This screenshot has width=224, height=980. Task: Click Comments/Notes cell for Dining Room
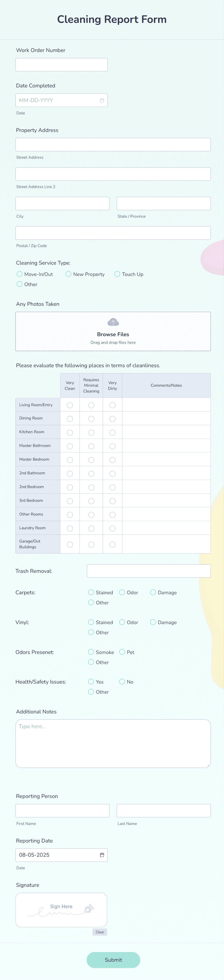point(166,419)
